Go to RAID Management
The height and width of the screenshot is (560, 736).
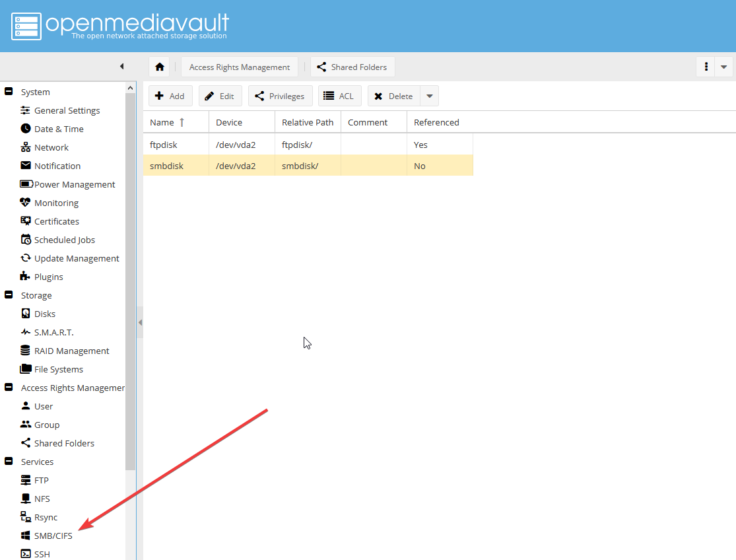coord(71,351)
